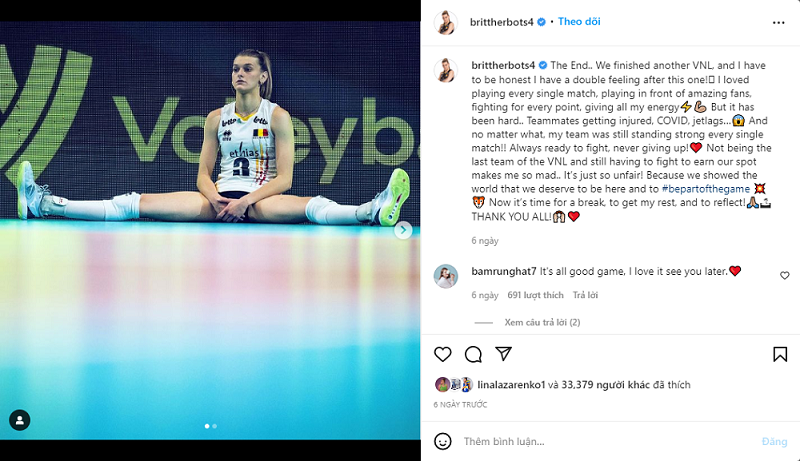The width and height of the screenshot is (800, 461).
Task: Open bamrunghat7's profile avatar
Action: point(446,276)
